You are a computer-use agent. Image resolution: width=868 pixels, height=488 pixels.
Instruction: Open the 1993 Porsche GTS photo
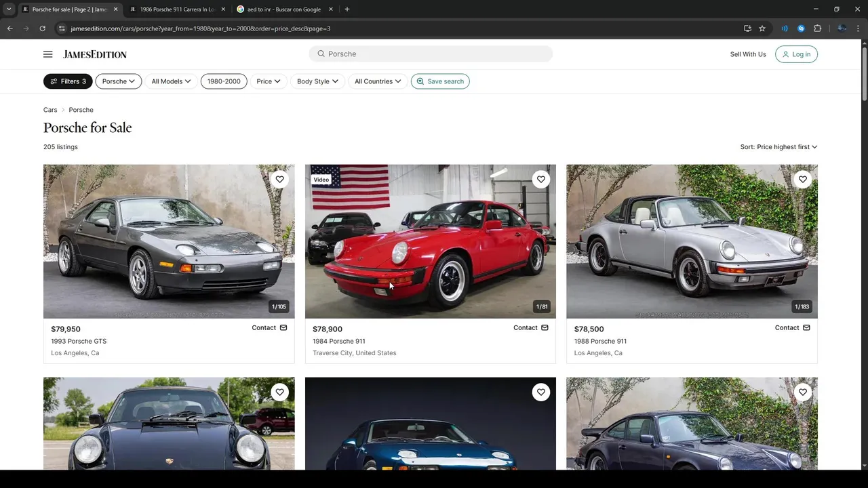[x=169, y=241]
